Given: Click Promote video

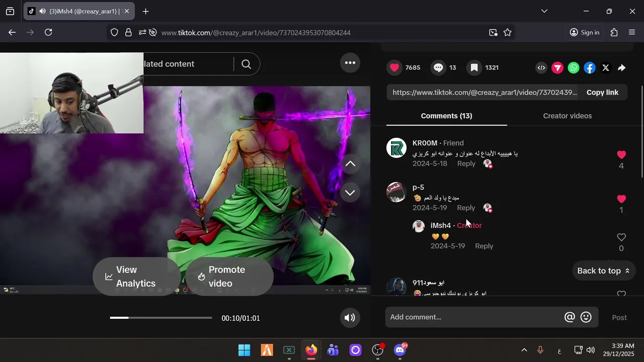Looking at the screenshot, I should (x=229, y=277).
